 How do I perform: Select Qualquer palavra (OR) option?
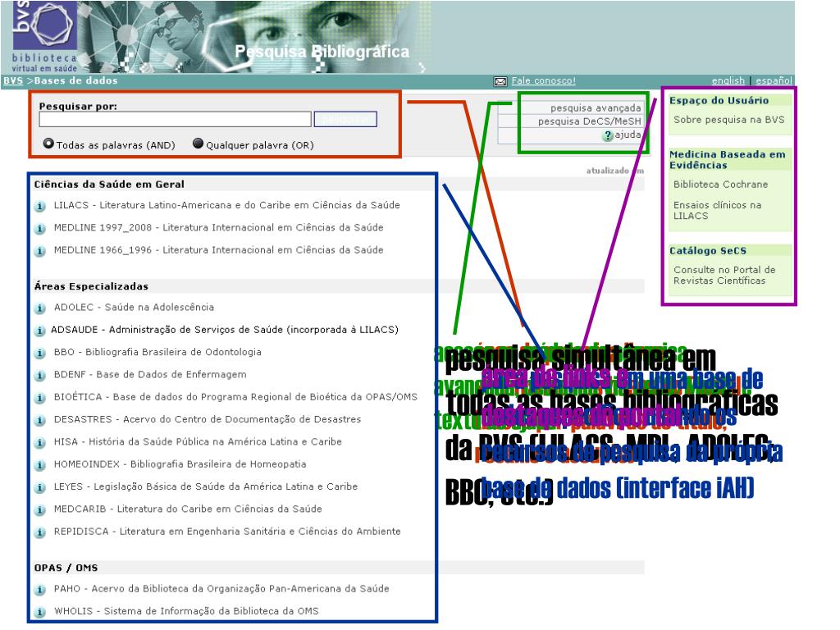tap(199, 144)
